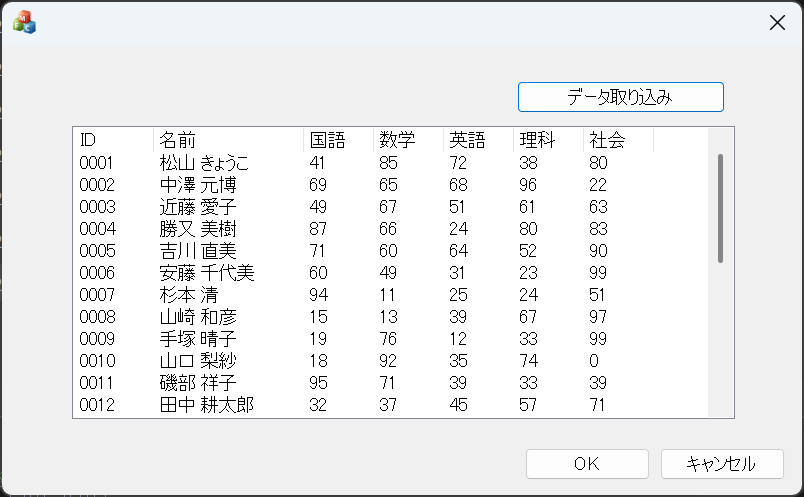Click the 国語 column header

[x=338, y=140]
